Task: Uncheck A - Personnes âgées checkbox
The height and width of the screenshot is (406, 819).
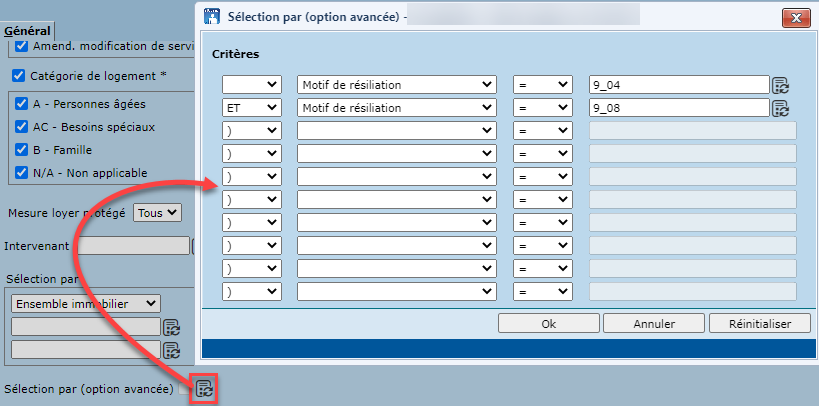Action: 22,102
